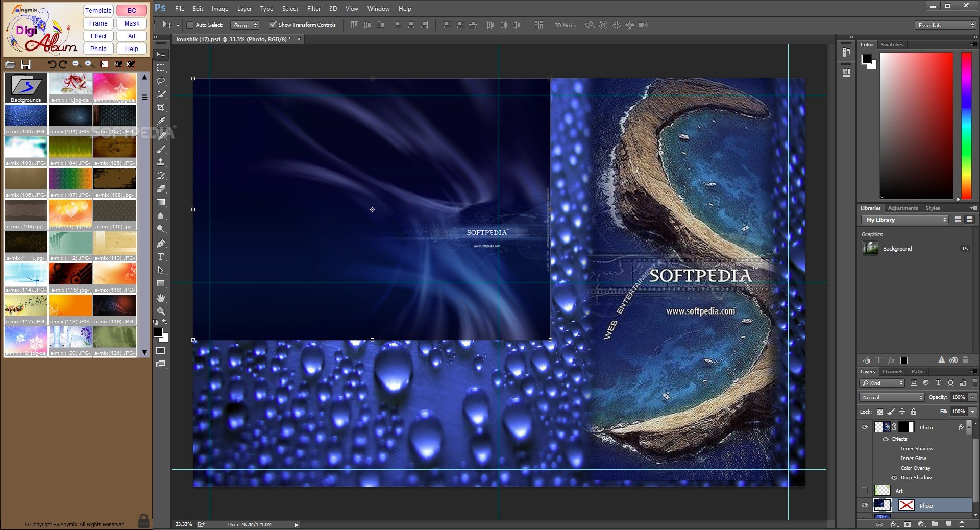The width and height of the screenshot is (980, 530).
Task: Toggle Drop Shadow effect visibility
Action: coord(894,478)
